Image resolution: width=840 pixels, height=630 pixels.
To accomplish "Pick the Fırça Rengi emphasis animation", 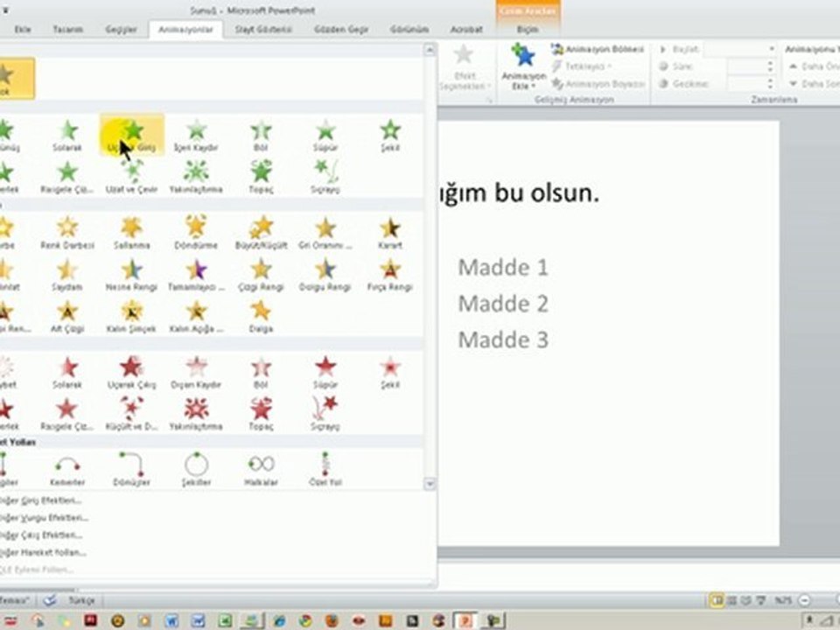I will tap(390, 275).
